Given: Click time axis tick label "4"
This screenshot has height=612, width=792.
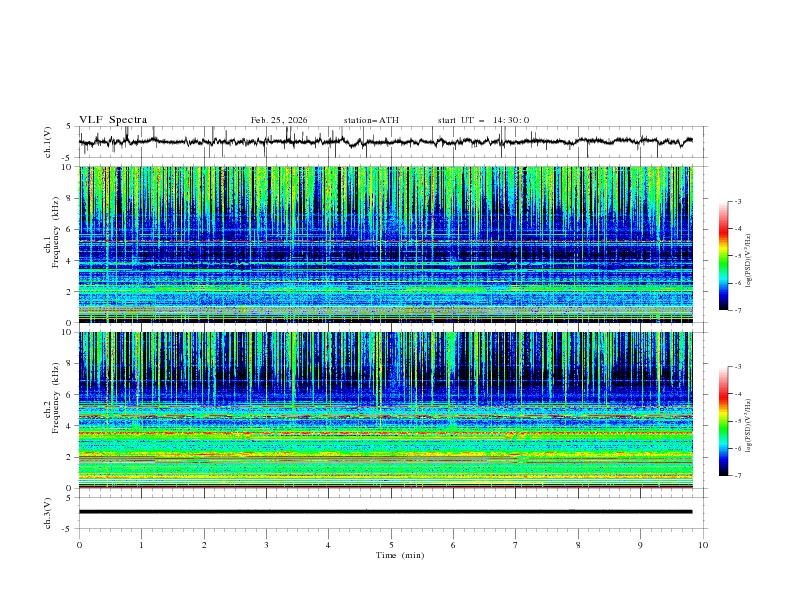Looking at the screenshot, I should pos(328,545).
